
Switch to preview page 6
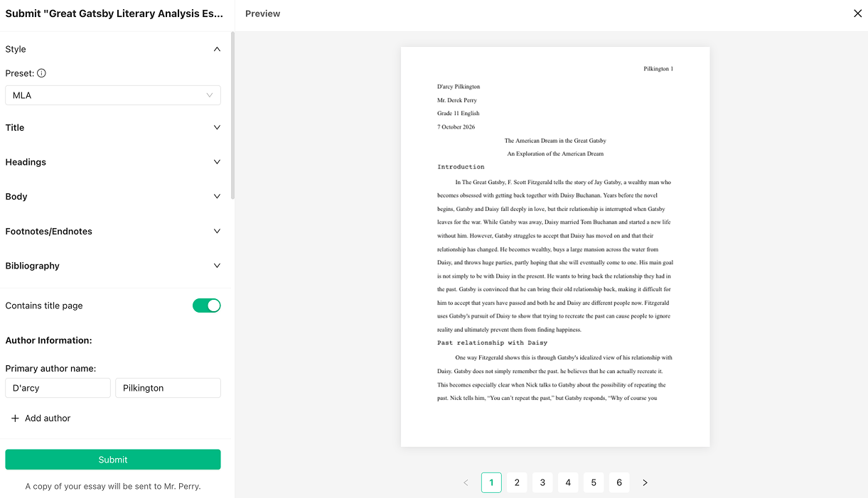[619, 482]
